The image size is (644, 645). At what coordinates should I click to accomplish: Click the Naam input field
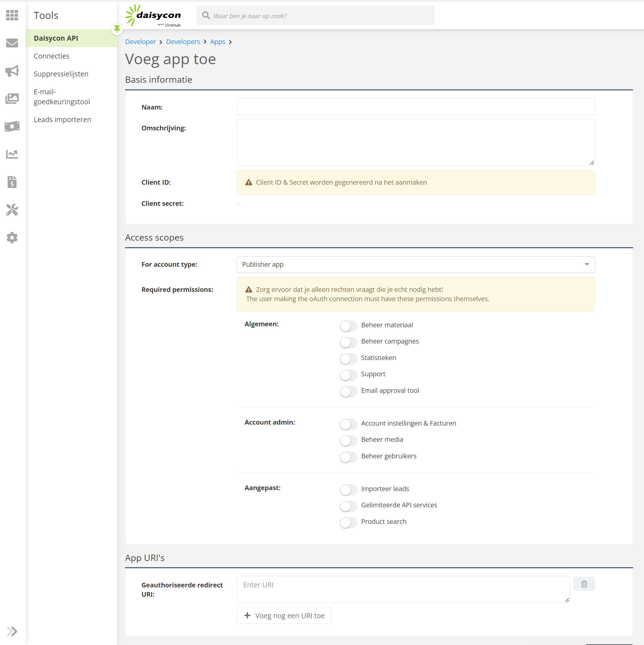click(415, 107)
